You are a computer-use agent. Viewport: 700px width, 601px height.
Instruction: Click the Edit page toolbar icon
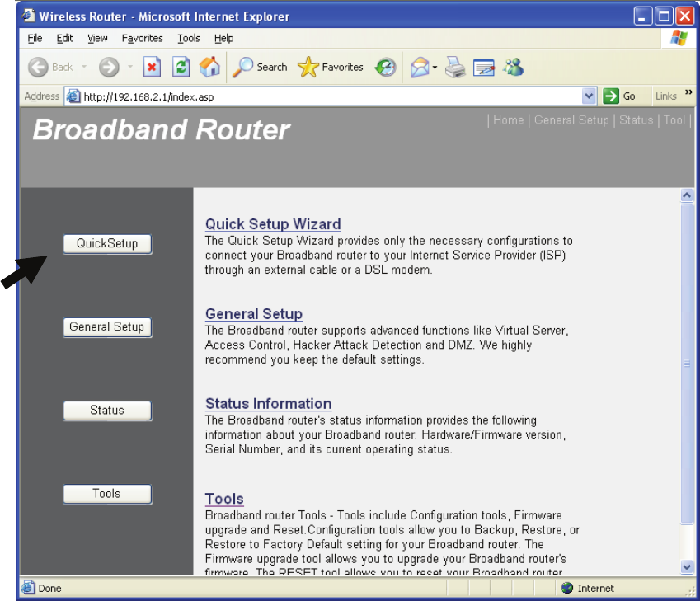(484, 68)
